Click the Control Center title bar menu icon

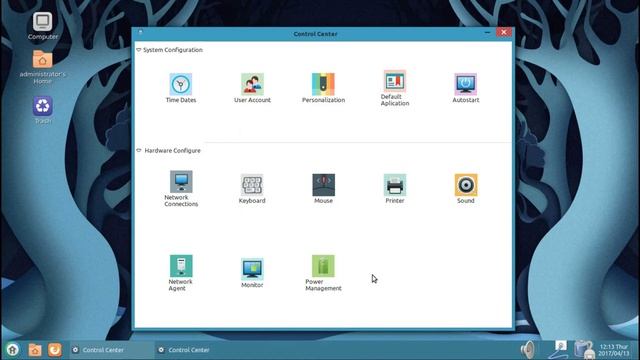140,31
